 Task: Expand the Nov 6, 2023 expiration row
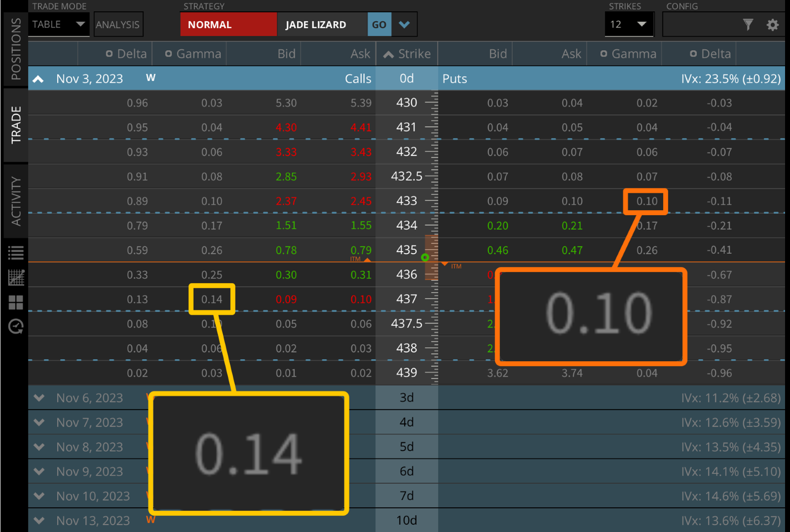tap(39, 398)
